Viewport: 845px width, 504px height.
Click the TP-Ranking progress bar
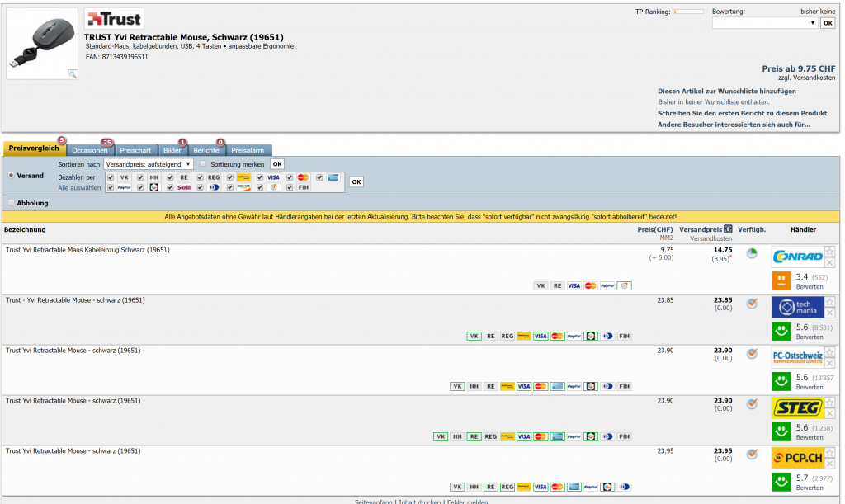688,12
